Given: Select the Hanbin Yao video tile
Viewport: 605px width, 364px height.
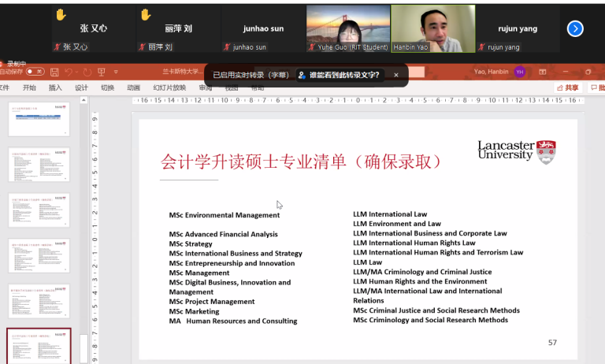Looking at the screenshot, I should (433, 28).
